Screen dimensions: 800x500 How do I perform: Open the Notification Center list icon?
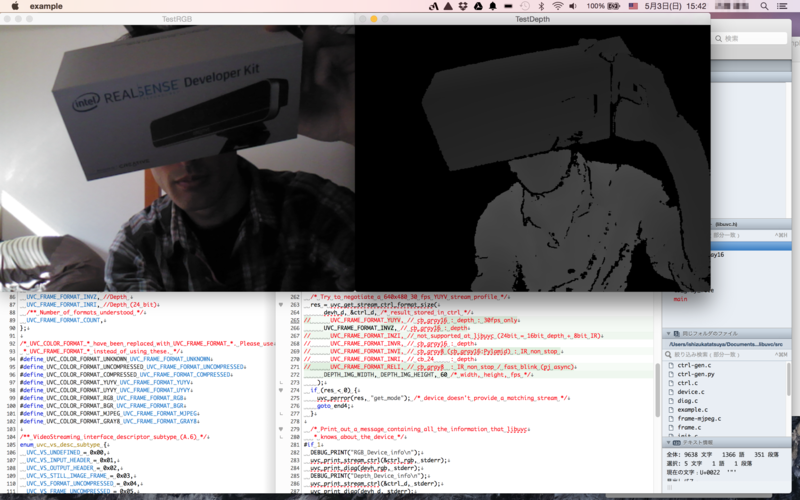point(782,6)
